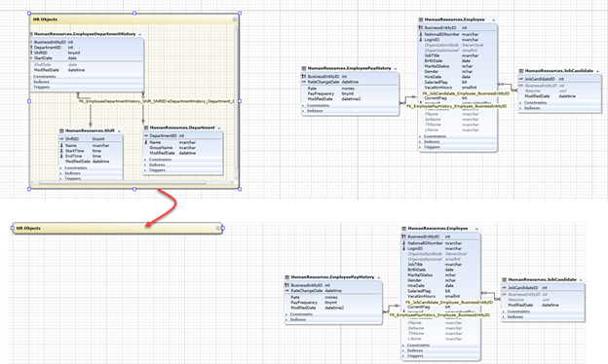
Task: Collapse the expanded HR Objects container via header icon
Action: click(x=235, y=18)
